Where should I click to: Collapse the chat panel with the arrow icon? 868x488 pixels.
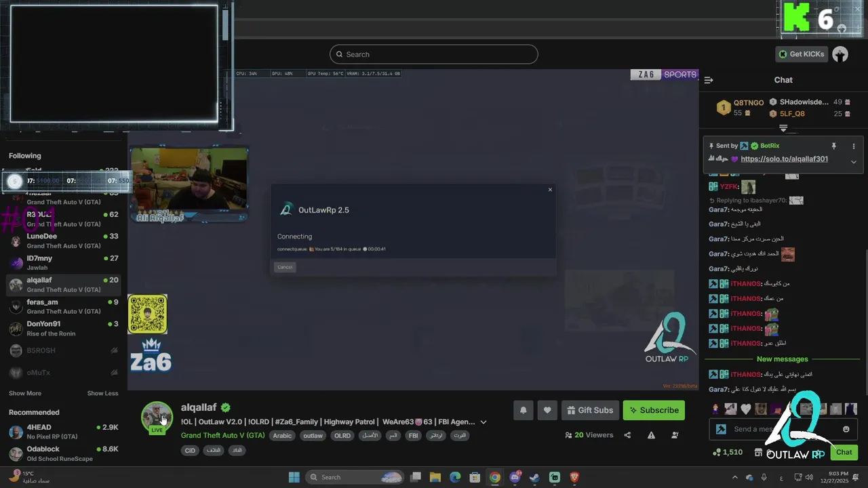pos(709,80)
